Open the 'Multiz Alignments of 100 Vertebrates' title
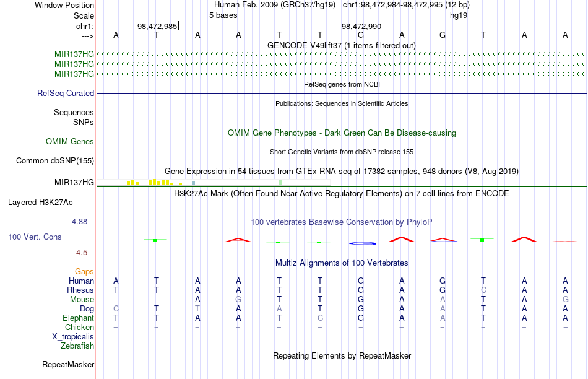This screenshot has width=588, height=379. pos(342,263)
